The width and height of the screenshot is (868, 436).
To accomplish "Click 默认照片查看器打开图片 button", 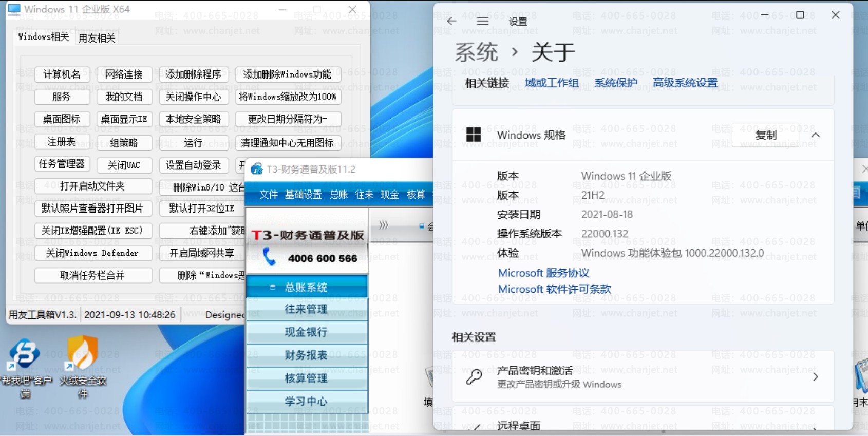I will (93, 208).
